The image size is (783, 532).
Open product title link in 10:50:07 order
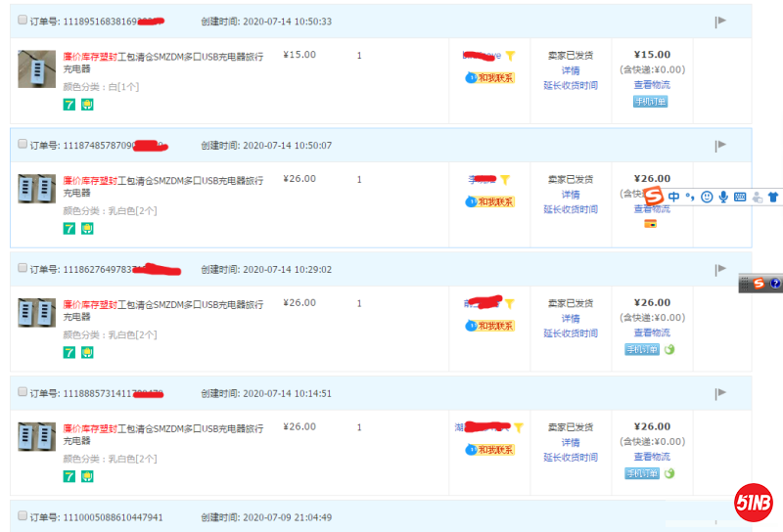[x=162, y=186]
